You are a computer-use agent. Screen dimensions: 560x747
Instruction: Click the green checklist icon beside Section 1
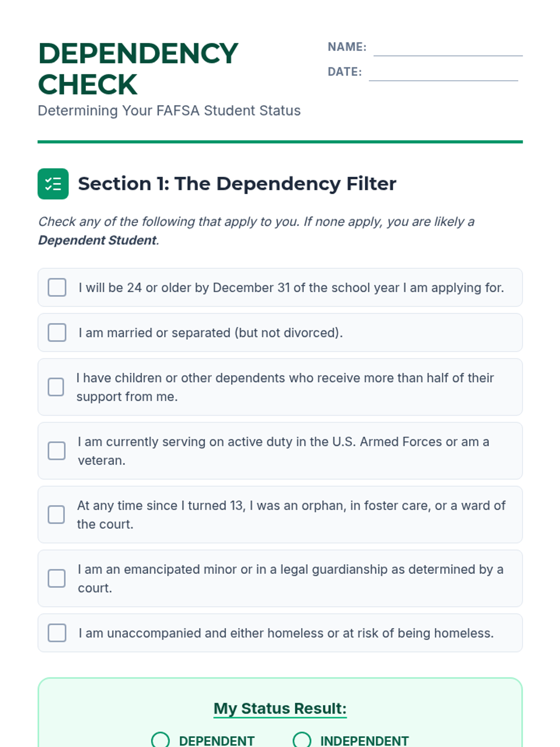point(53,184)
